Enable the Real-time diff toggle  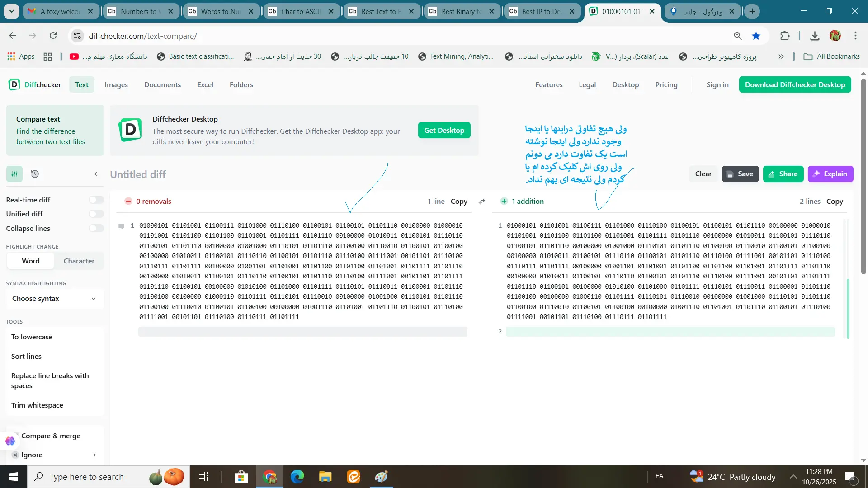point(96,200)
